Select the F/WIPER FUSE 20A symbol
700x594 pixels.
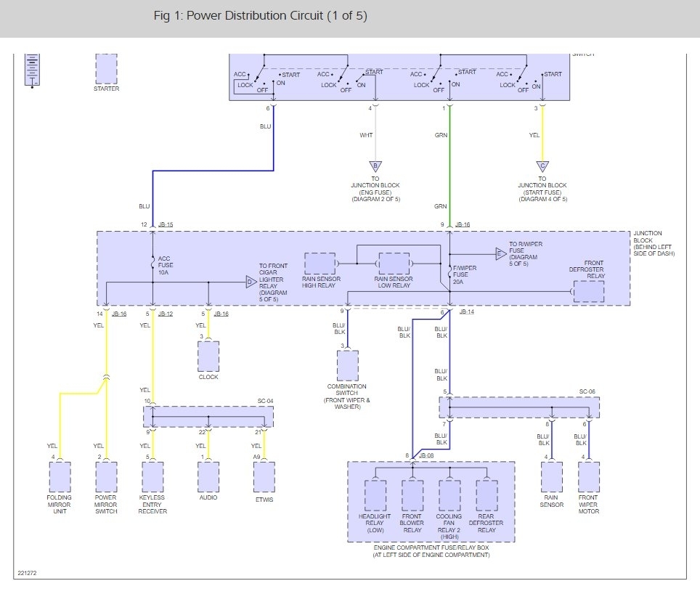[x=449, y=272]
